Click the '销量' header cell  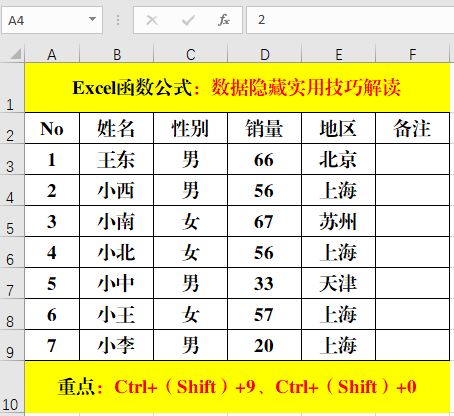pos(264,128)
